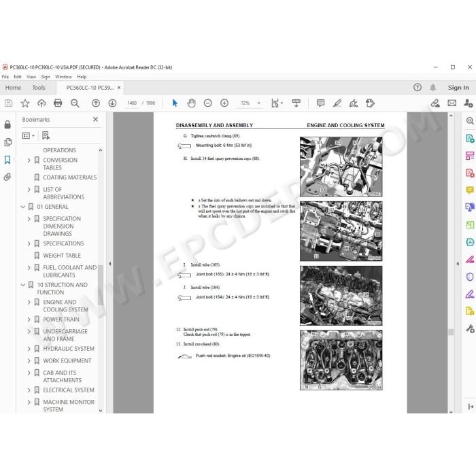
Task: Click the Save file icon
Action: pos(8,103)
